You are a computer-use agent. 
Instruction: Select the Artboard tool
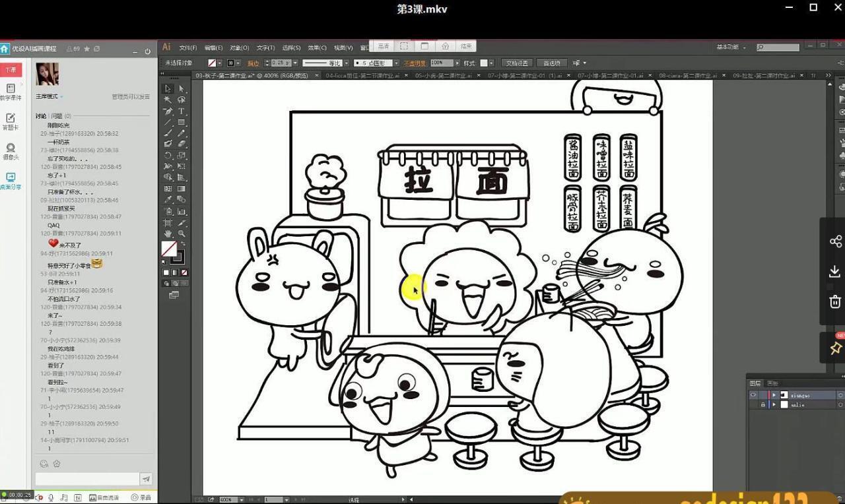(x=168, y=223)
